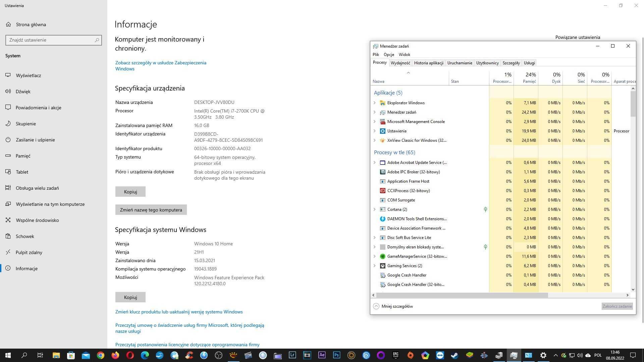Open Powiadomienia i akcje settings

tap(39, 108)
